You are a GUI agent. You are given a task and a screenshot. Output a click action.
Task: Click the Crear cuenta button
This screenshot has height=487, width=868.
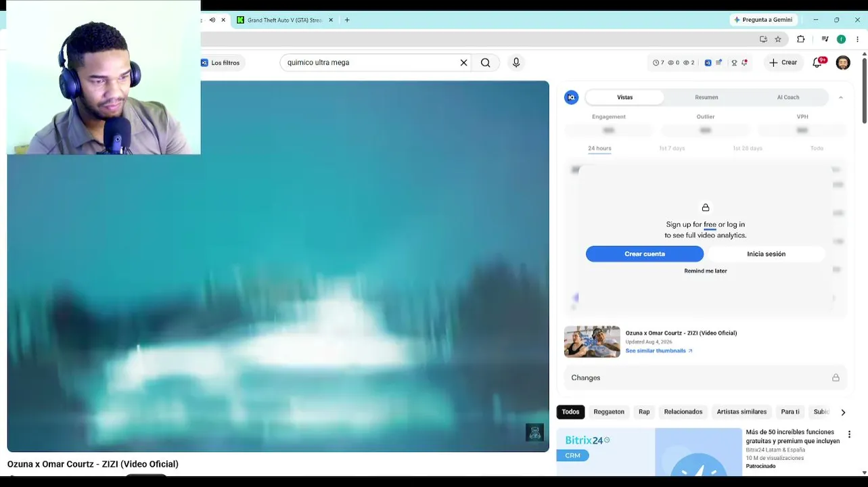[645, 254]
